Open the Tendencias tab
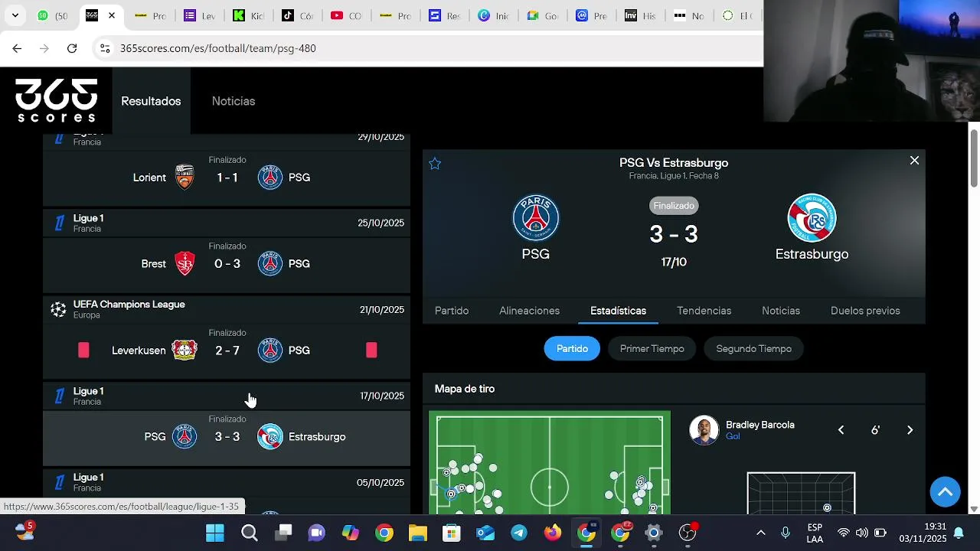 tap(704, 311)
